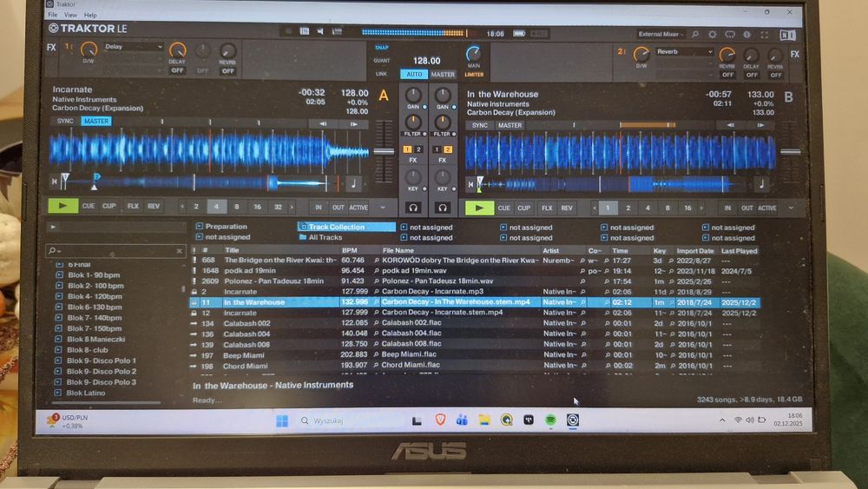Screen dimensions: 868x489
Task: Set loop IN point on Deck A
Action: (x=319, y=207)
